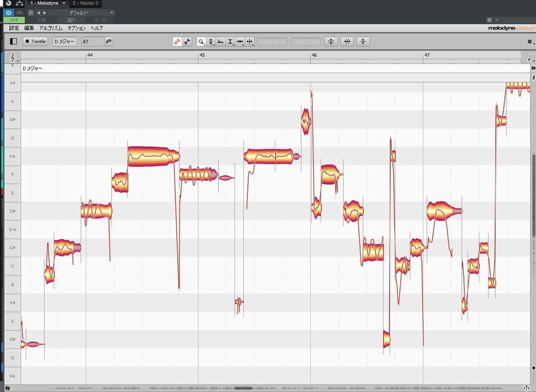
Task: Open Melodyne settings gear menu
Action: 529,42
